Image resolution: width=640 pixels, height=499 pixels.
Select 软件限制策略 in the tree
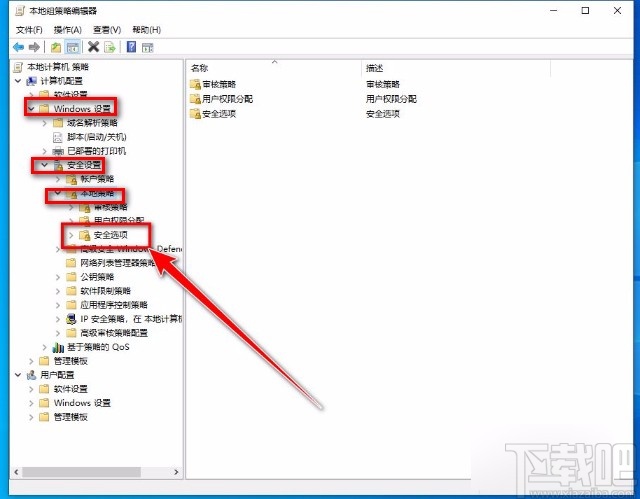click(105, 291)
